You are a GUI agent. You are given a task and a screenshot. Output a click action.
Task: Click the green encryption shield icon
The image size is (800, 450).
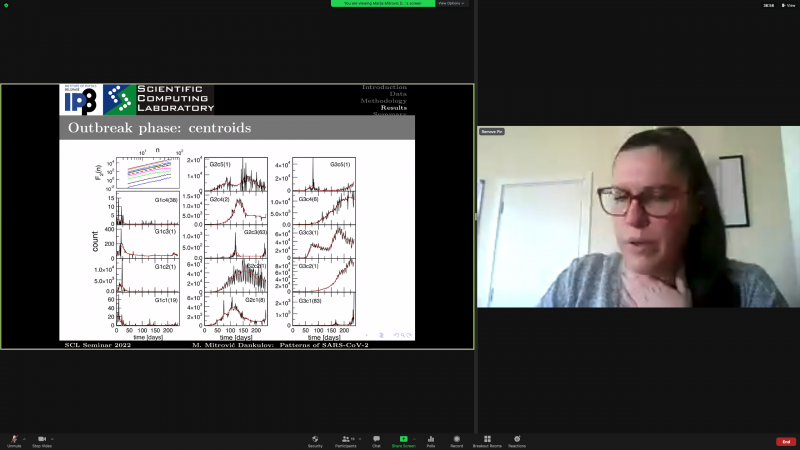click(x=6, y=5)
